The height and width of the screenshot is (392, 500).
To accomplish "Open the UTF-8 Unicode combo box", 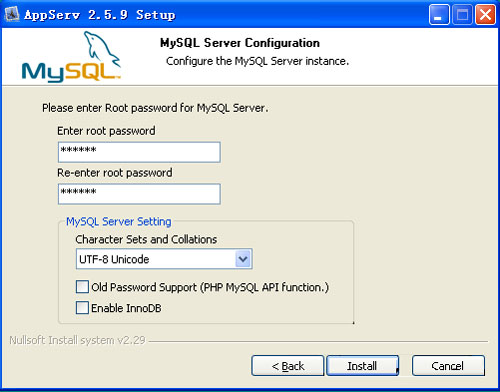I will (164, 259).
